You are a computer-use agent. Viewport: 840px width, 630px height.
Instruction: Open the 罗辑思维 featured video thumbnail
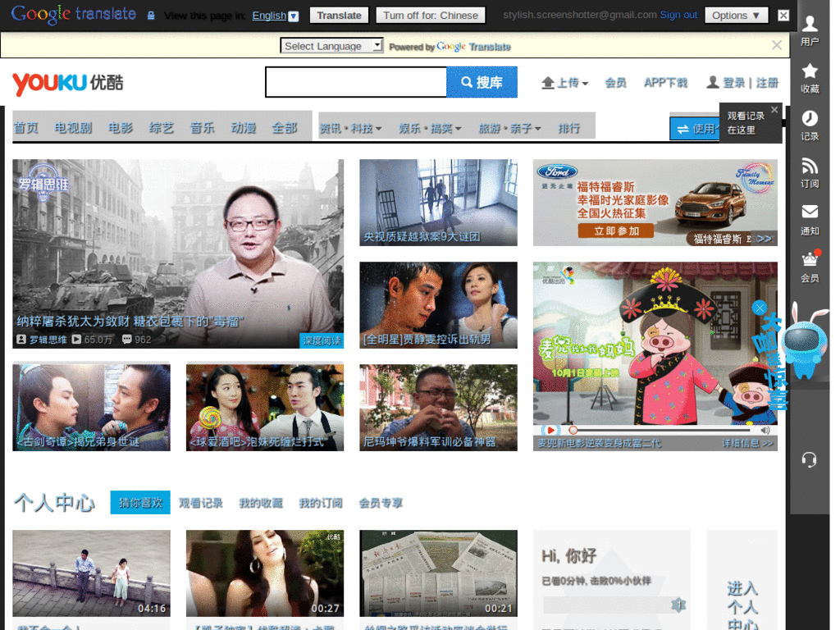click(178, 253)
